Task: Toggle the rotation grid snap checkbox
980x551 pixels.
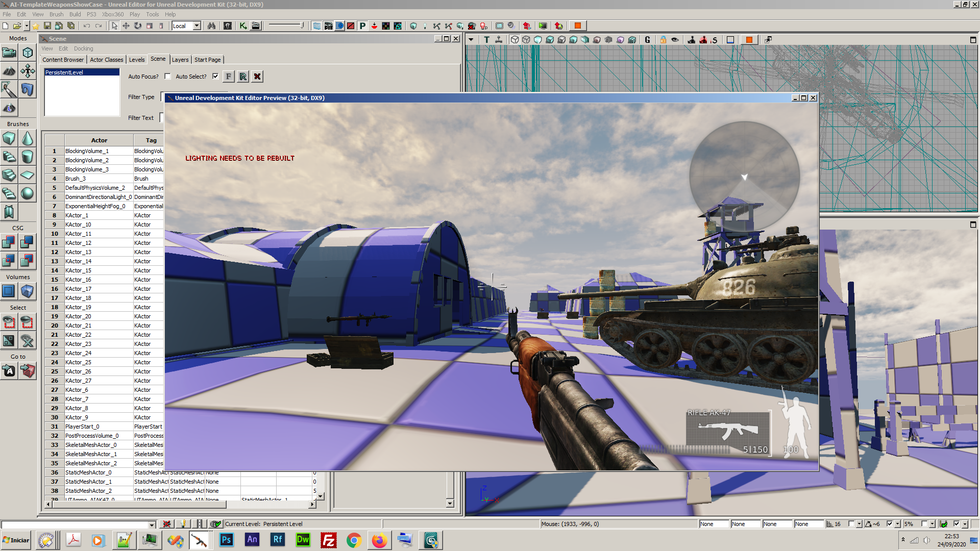Action: click(x=890, y=524)
